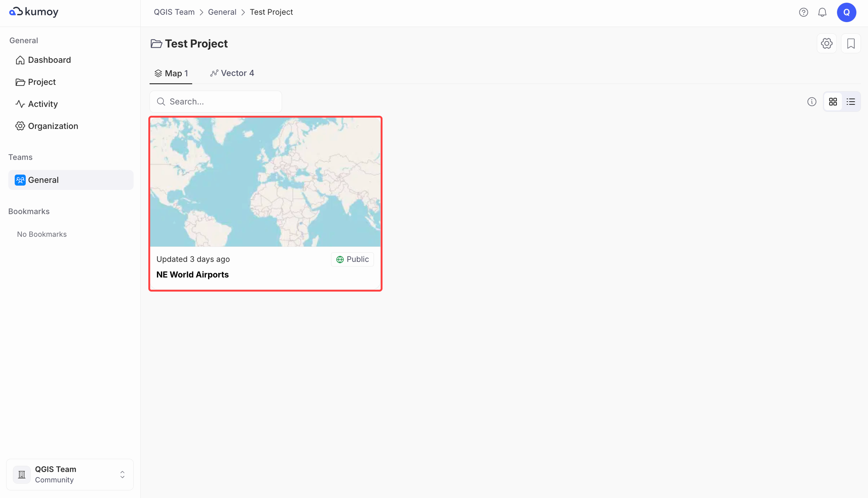Click the notifications bell icon
Viewport: 868px width, 498px height.
822,12
